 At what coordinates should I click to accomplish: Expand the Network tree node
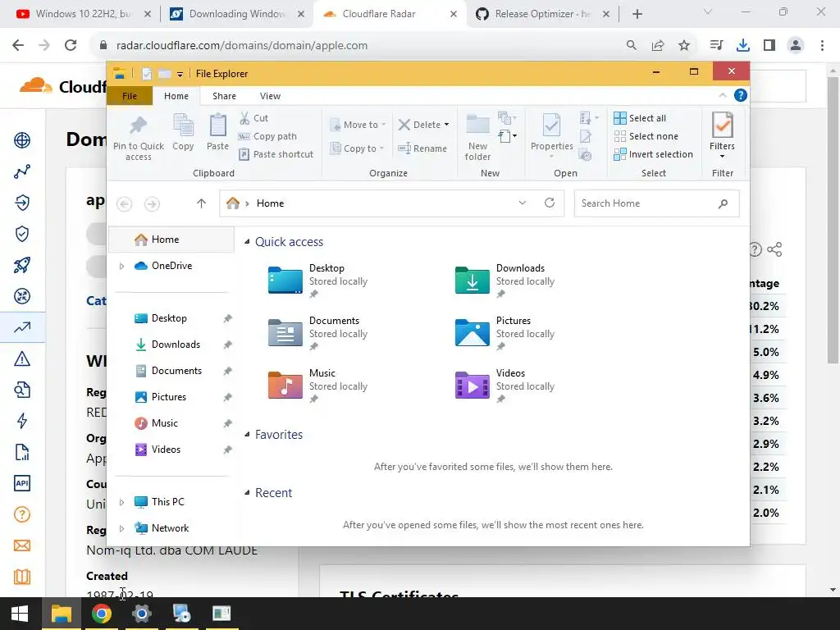[x=121, y=528]
